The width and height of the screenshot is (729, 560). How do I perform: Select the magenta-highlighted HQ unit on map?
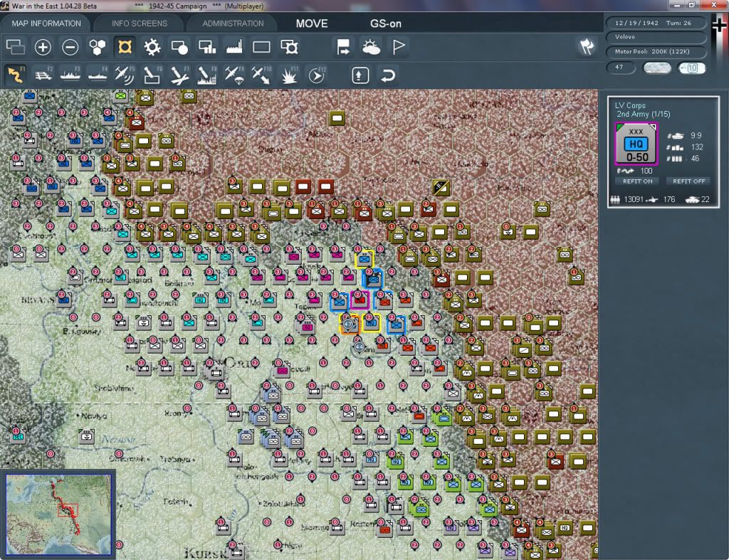click(x=360, y=301)
